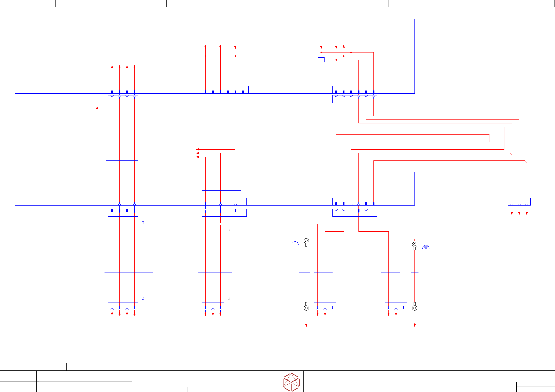
Task: Select the ground symbol box right of the ring terminal
Action: (x=426, y=246)
